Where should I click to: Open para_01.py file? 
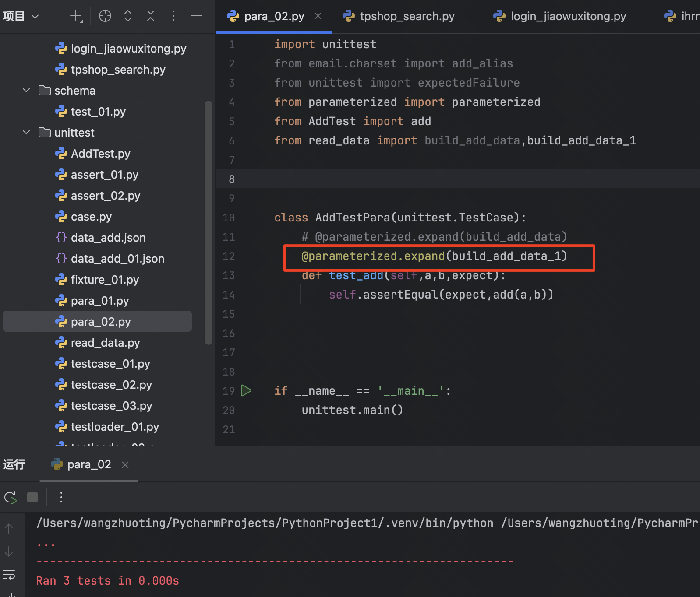coord(92,301)
